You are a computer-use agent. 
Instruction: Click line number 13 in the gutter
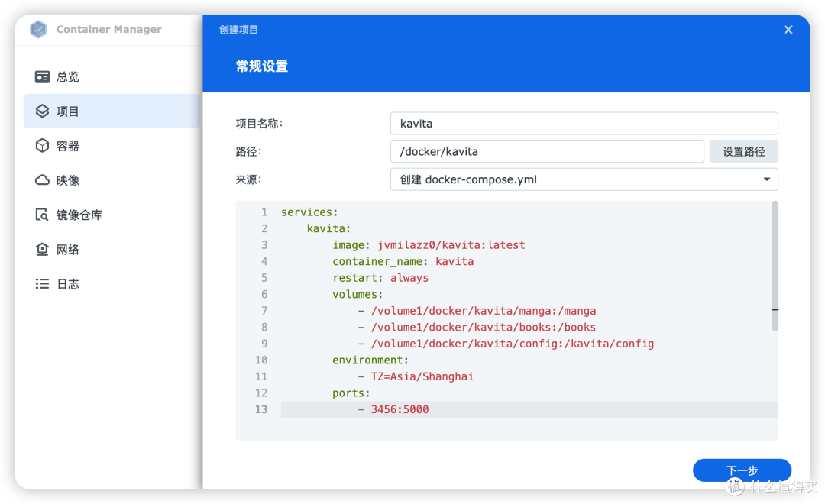pos(261,409)
